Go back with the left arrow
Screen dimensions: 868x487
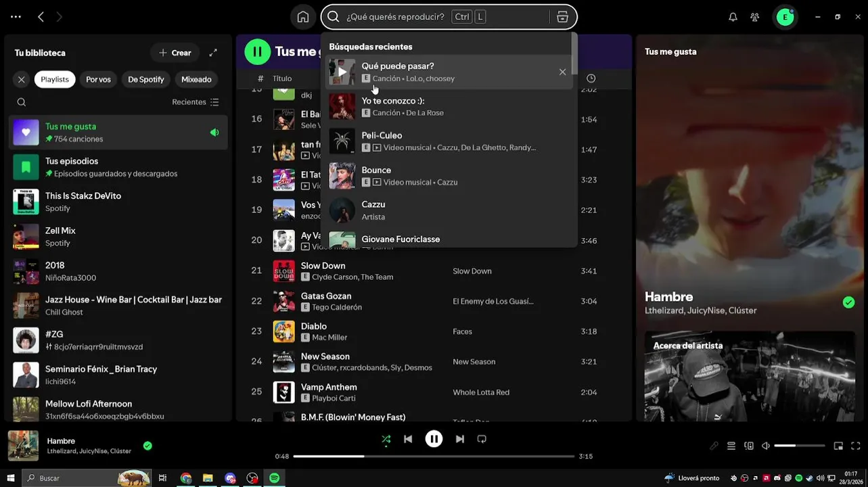[41, 17]
